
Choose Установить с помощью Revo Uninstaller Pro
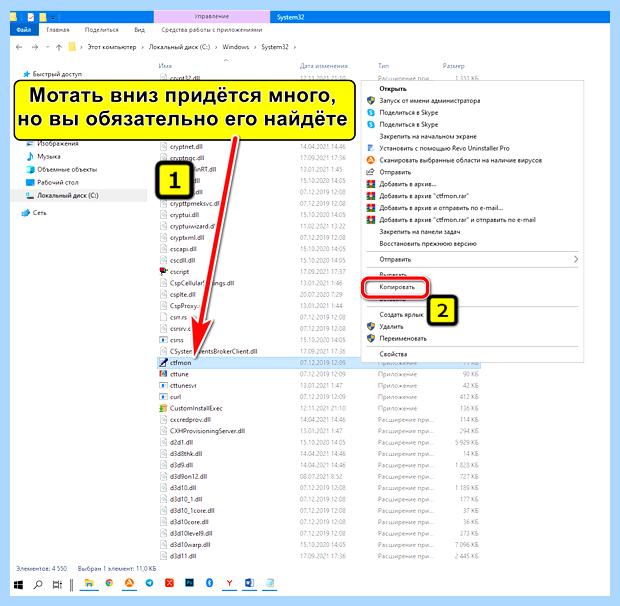[444, 148]
